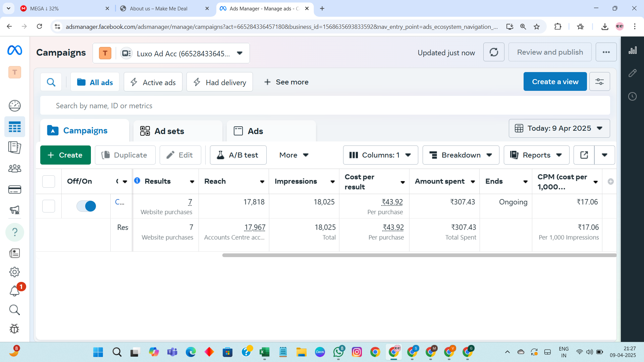Click the green Create button
This screenshot has height=362, width=644.
pyautogui.click(x=65, y=155)
